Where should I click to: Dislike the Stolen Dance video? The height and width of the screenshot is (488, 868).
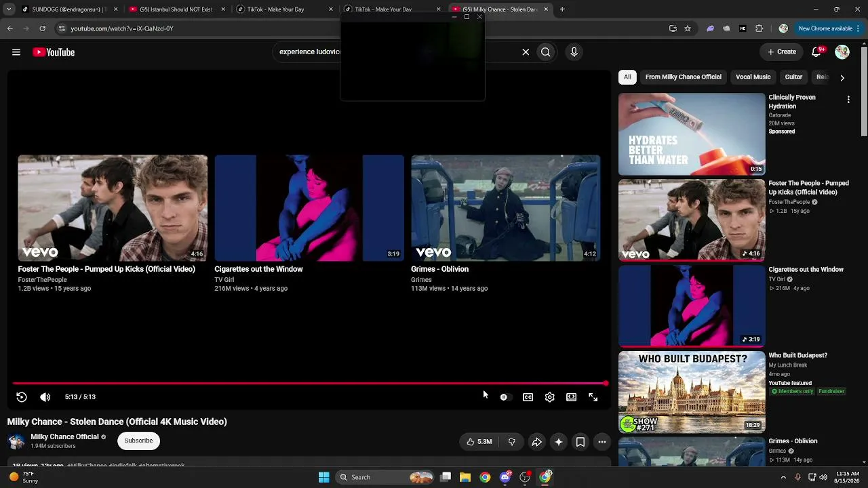[512, 442]
